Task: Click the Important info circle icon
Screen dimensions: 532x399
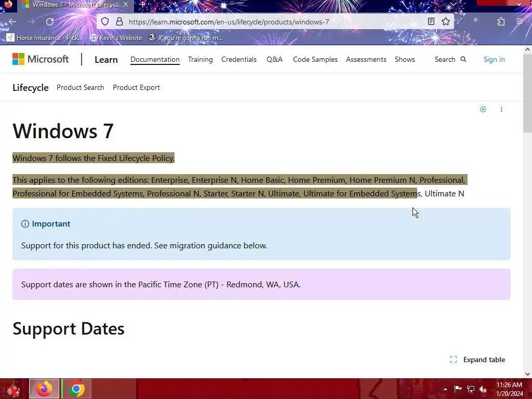Action: 25,224
